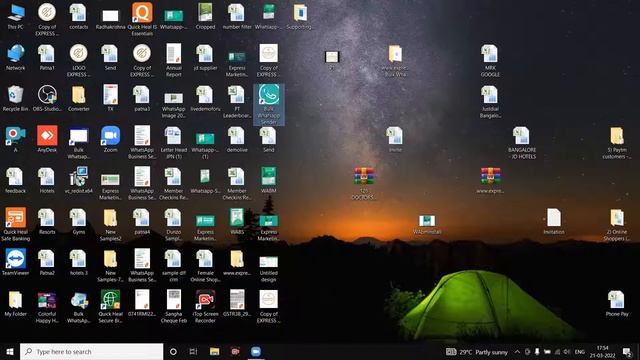Open File Explorer from the taskbar

coord(214,351)
